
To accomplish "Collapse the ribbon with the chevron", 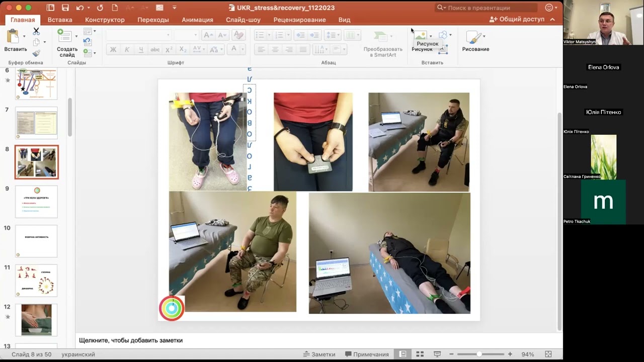I will tap(552, 20).
